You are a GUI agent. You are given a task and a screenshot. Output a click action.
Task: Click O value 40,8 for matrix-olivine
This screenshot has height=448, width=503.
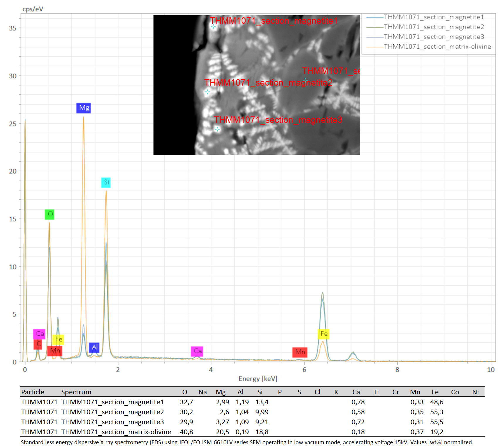(x=186, y=432)
